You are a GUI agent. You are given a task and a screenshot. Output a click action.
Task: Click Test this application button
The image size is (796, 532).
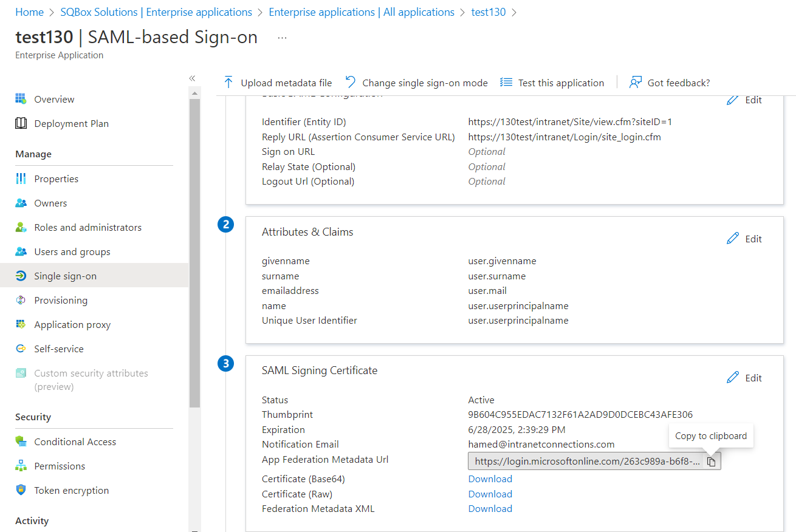point(552,83)
